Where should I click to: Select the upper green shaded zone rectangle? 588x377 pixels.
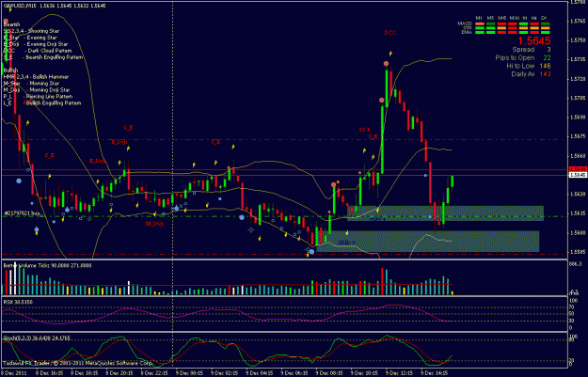click(446, 212)
